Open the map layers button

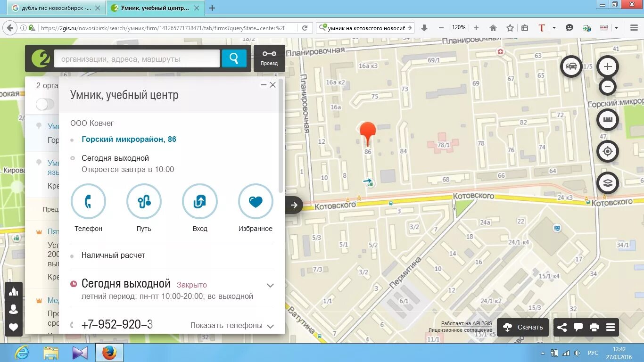pos(608,183)
